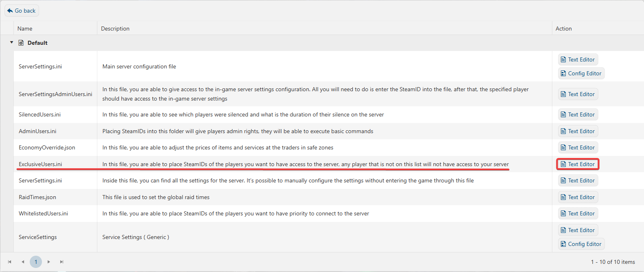Collapse the Default group triangle
The image size is (644, 272).
pos(11,42)
